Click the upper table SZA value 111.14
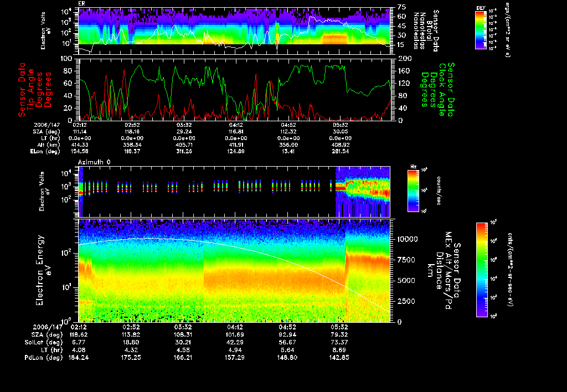The image size is (567, 392). pyautogui.click(x=80, y=132)
